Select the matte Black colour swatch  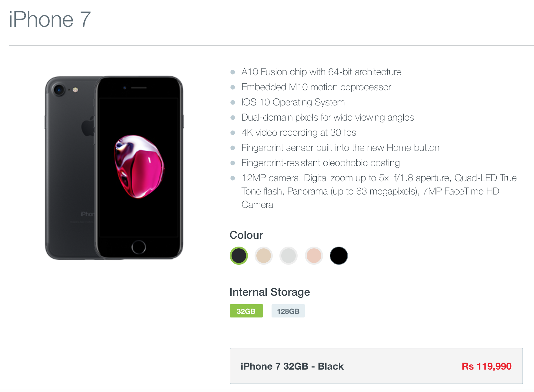(239, 256)
